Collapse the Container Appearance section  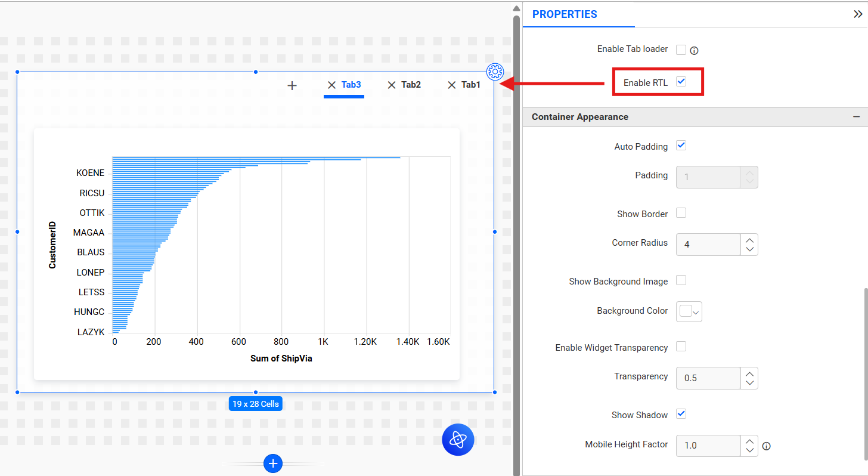click(x=856, y=117)
